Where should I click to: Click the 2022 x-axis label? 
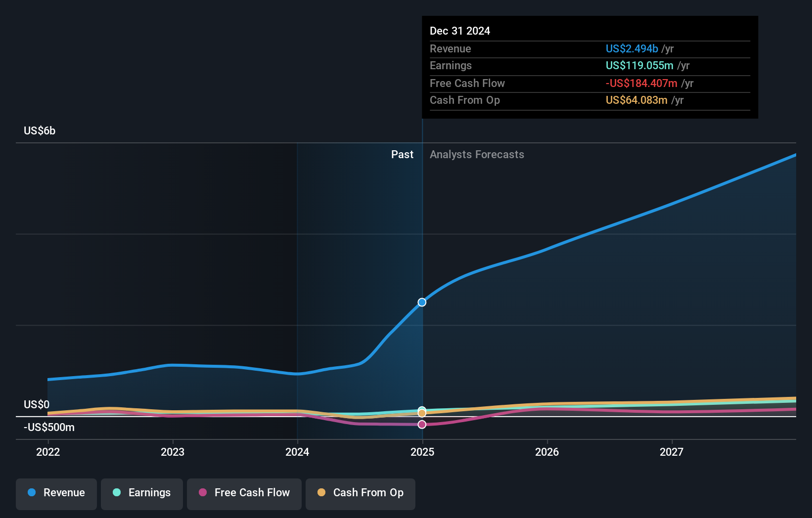click(48, 452)
